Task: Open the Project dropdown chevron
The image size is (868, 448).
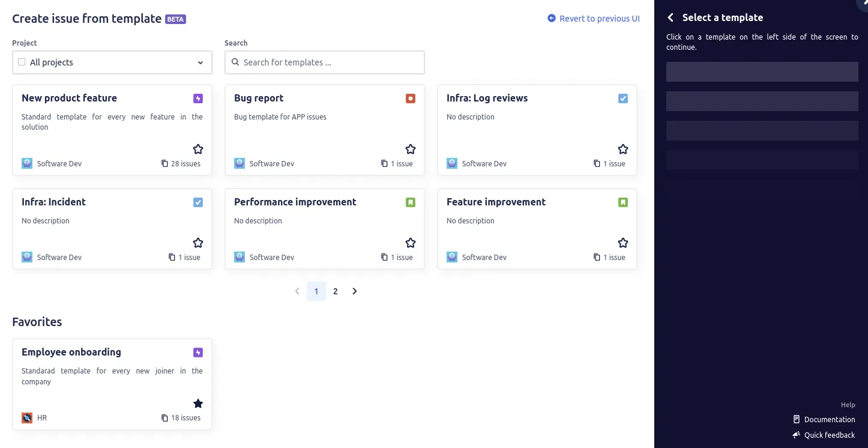Action: [200, 62]
